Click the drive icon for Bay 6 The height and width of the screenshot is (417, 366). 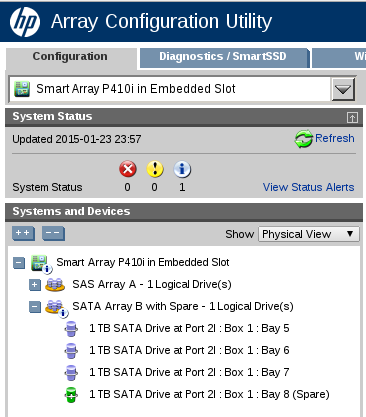point(71,351)
